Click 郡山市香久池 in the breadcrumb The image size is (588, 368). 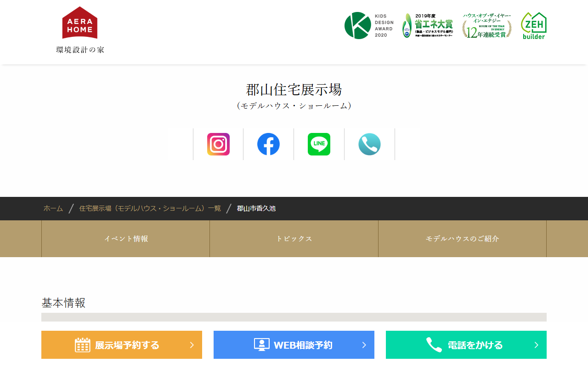coord(256,208)
